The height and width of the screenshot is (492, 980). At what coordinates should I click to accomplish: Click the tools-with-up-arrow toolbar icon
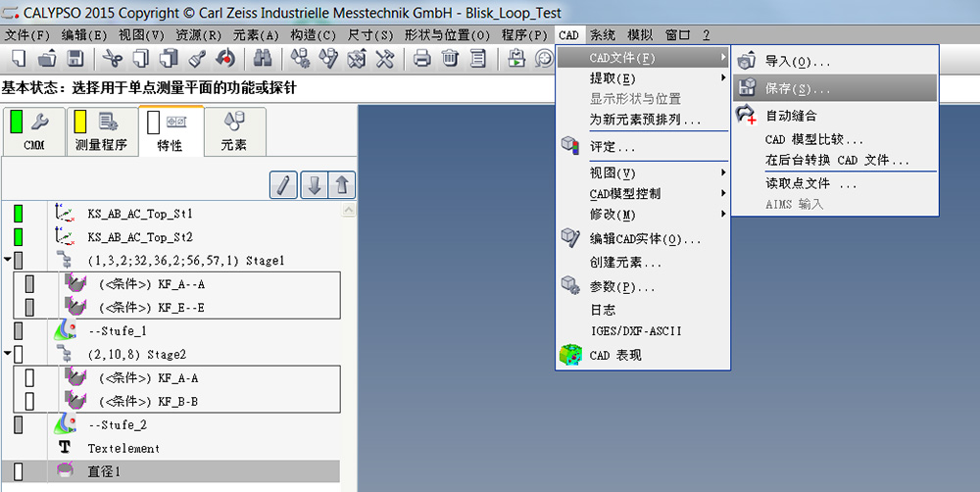point(357,59)
